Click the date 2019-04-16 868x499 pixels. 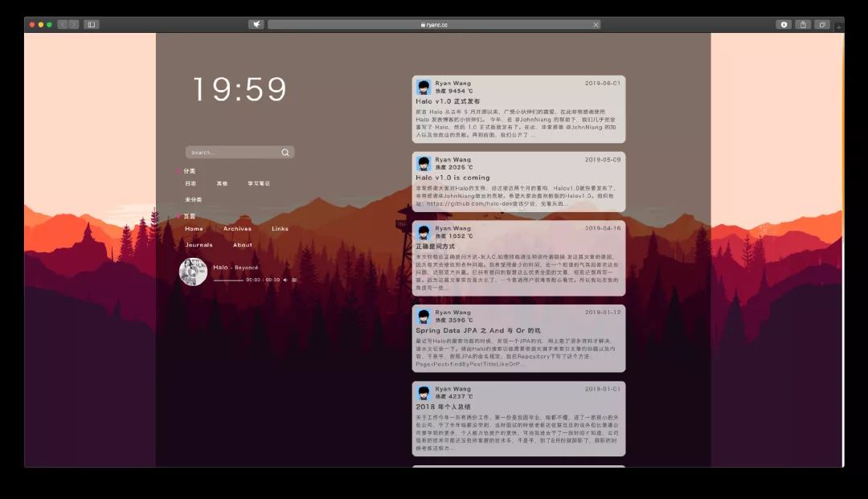[x=603, y=228]
